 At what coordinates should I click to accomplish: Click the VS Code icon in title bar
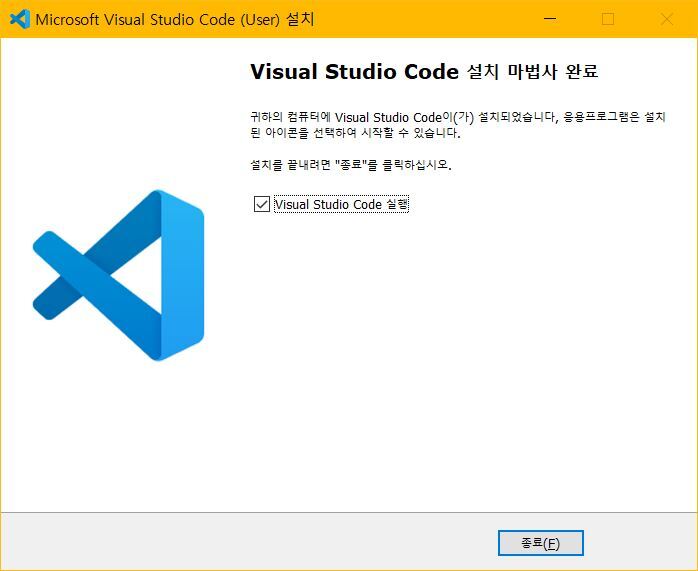tap(20, 19)
